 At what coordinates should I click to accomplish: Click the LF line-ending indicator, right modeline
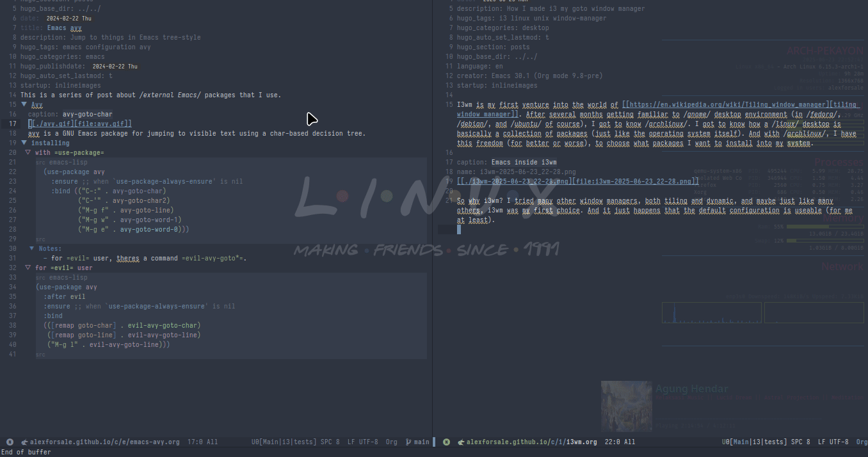(821, 442)
